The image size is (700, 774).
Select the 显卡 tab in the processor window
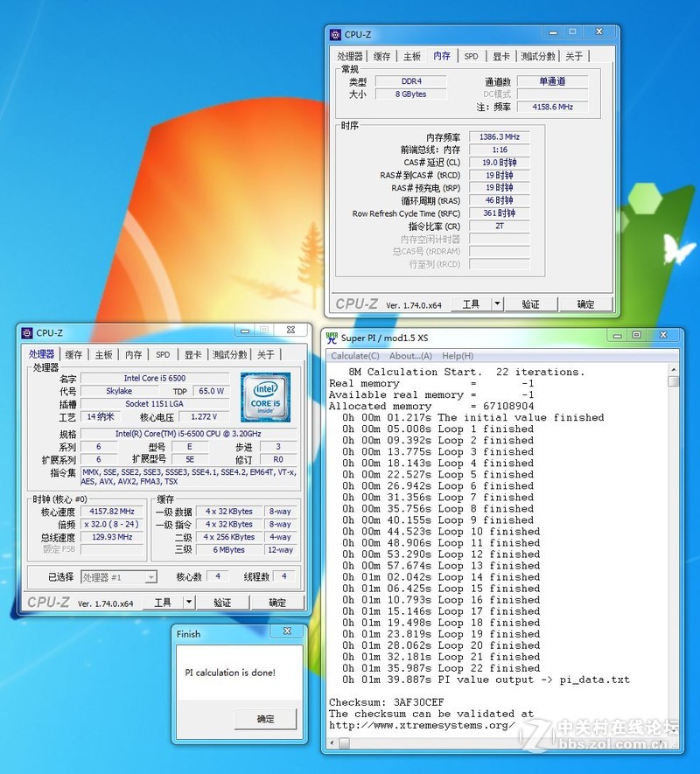pyautogui.click(x=192, y=354)
